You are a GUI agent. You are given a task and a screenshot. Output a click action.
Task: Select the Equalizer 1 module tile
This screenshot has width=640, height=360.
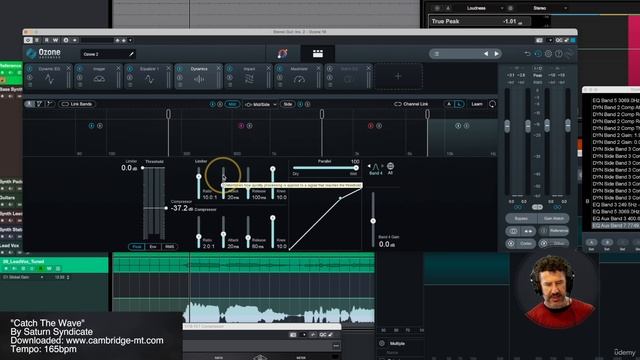[x=149, y=76]
